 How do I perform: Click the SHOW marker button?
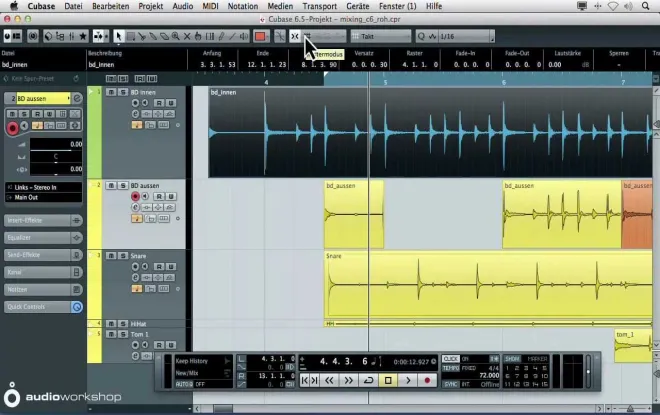(512, 359)
